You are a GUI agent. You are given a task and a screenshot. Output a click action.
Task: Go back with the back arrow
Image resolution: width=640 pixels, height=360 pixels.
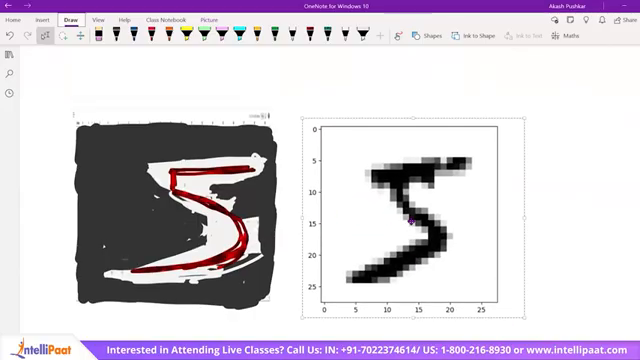coord(8,6)
